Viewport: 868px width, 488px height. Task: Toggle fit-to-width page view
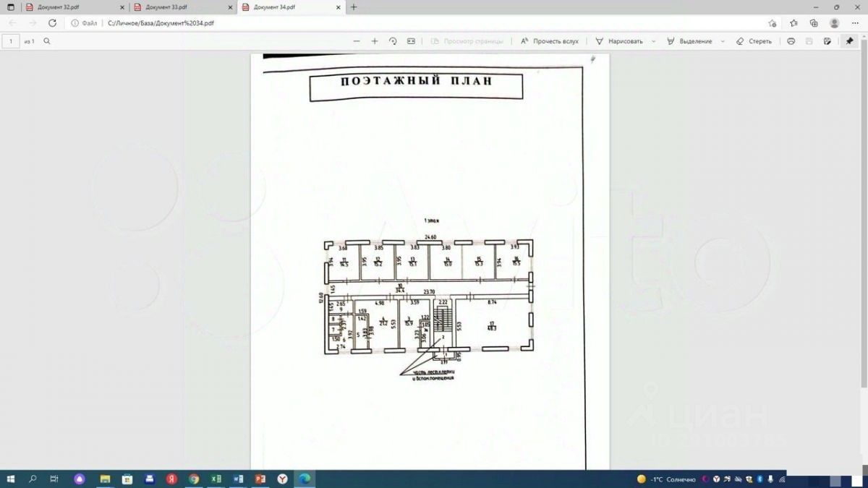pos(411,41)
